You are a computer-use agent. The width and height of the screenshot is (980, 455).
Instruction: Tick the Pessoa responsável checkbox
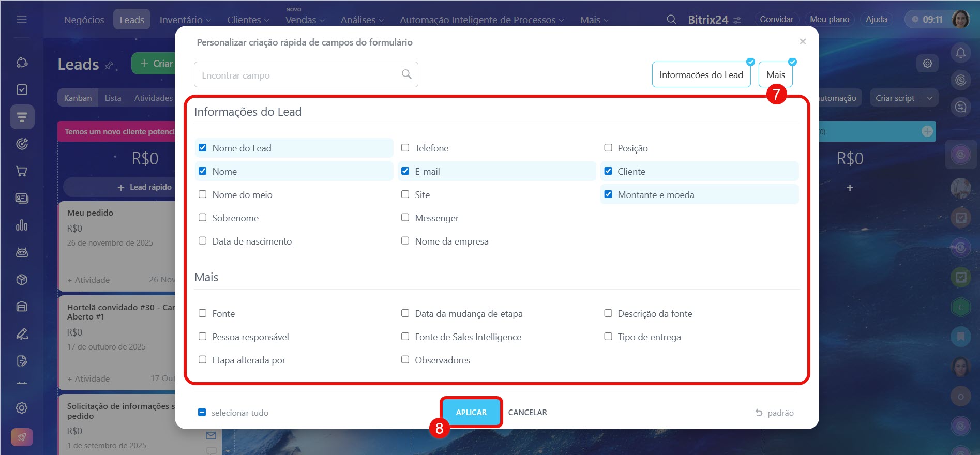[203, 337]
